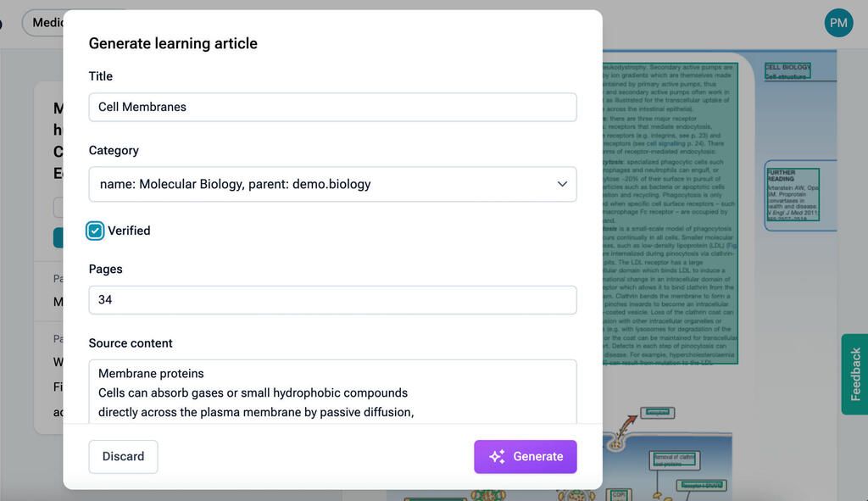
Task: Uncheck the Verified checkbox
Action: [95, 231]
